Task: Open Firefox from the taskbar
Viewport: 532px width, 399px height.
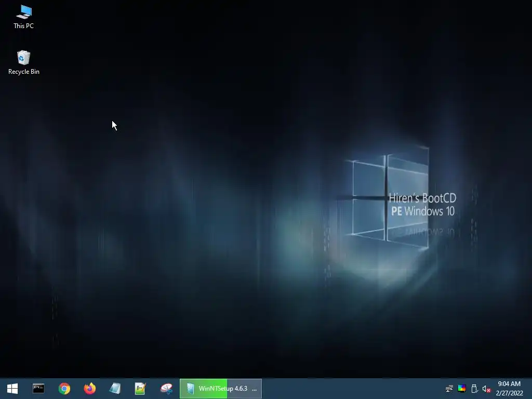Action: [89, 389]
